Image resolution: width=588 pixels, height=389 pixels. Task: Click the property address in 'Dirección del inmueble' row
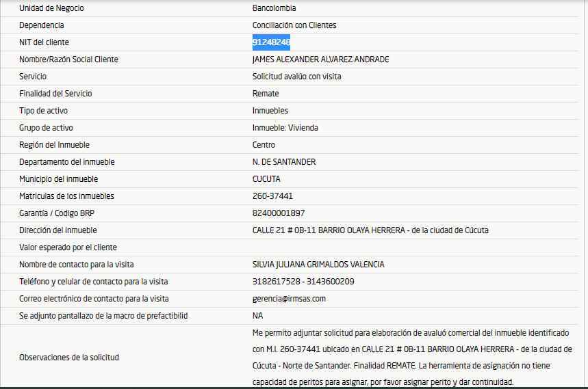click(x=370, y=230)
